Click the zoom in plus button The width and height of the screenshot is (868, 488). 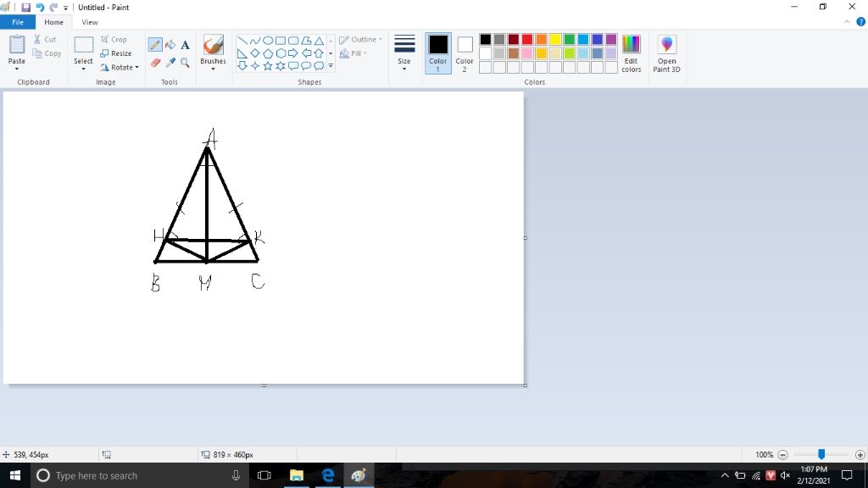860,455
